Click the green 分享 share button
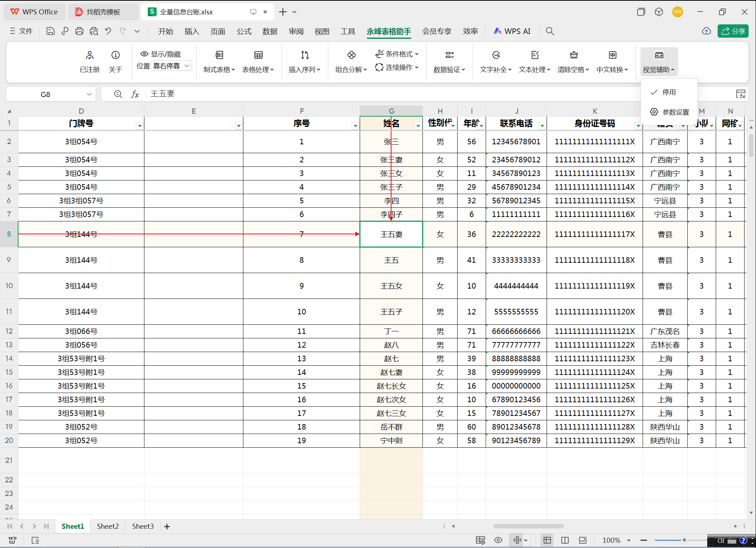The image size is (756, 548). [733, 31]
